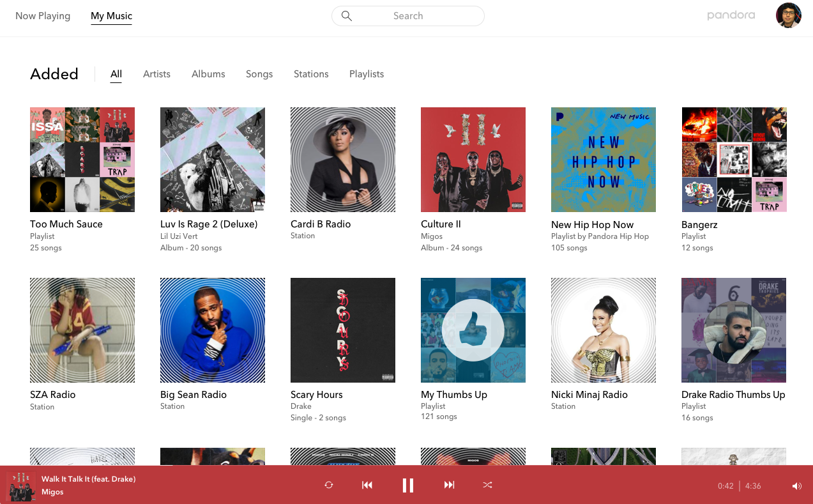Open the Scary Hours single cover
Viewport: 813px width, 504px height.
pyautogui.click(x=343, y=330)
